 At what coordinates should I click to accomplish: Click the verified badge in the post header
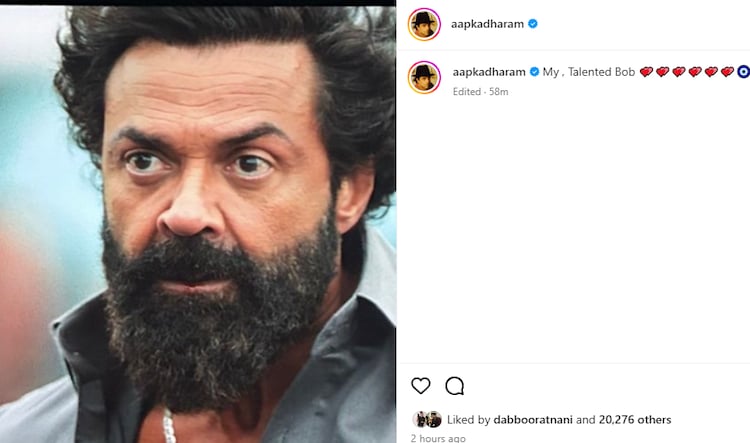[533, 24]
